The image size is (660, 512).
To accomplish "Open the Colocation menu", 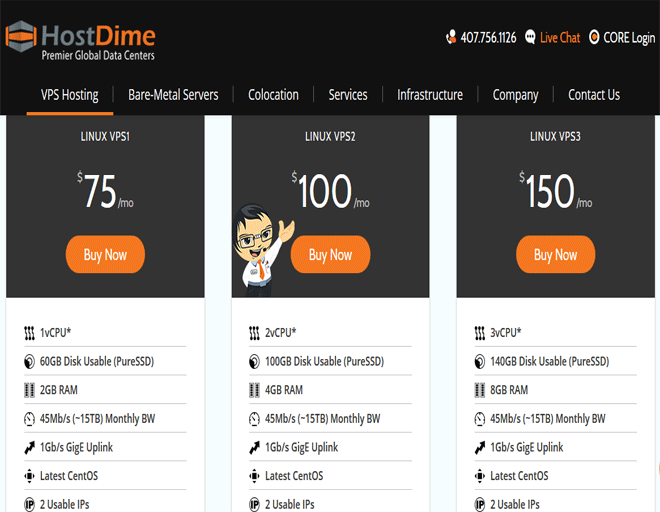I will point(273,95).
